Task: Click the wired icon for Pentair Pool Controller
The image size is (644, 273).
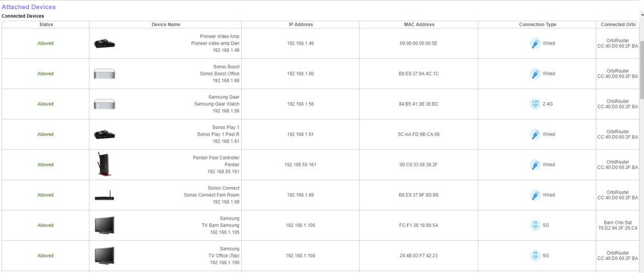Action: pos(534,165)
